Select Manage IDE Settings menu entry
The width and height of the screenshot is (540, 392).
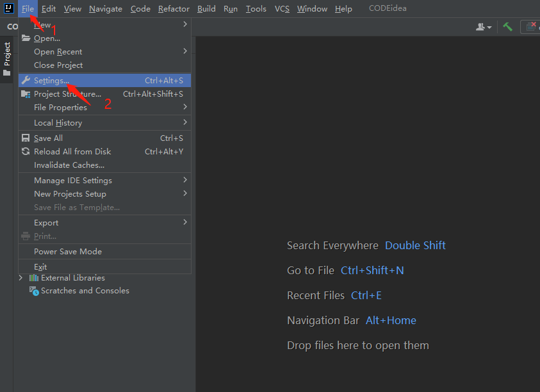coord(104,180)
